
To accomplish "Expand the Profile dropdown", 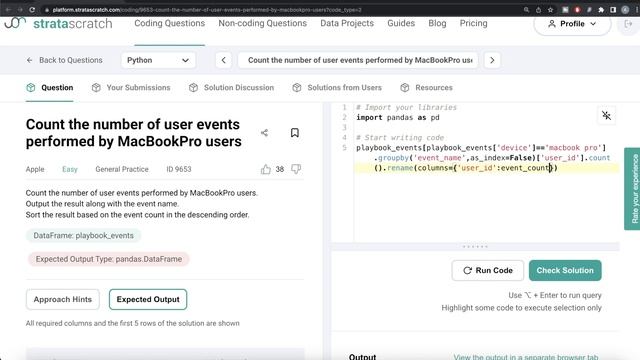I will click(572, 24).
